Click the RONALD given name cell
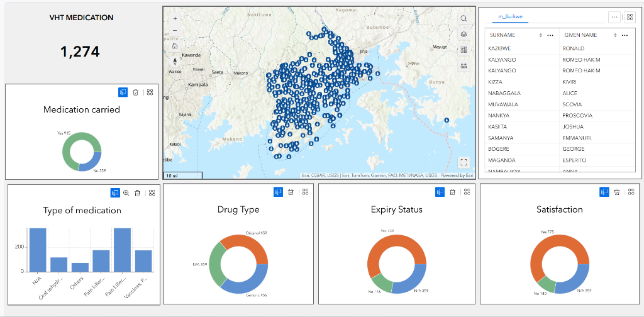Screen dimensions: 644x317 coord(597,48)
